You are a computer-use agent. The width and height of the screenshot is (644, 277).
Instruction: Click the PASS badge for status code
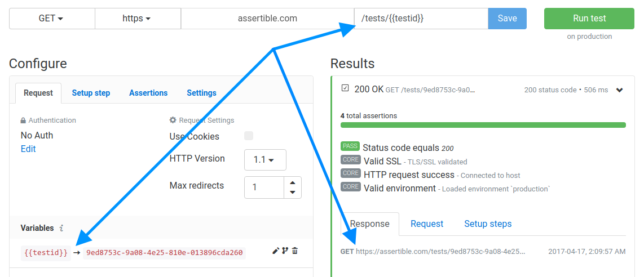[350, 146]
